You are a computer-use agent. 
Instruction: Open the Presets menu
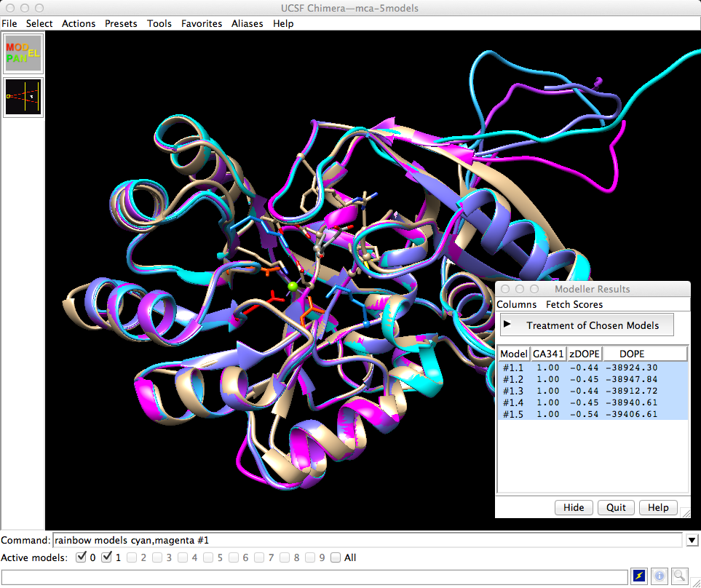(121, 23)
